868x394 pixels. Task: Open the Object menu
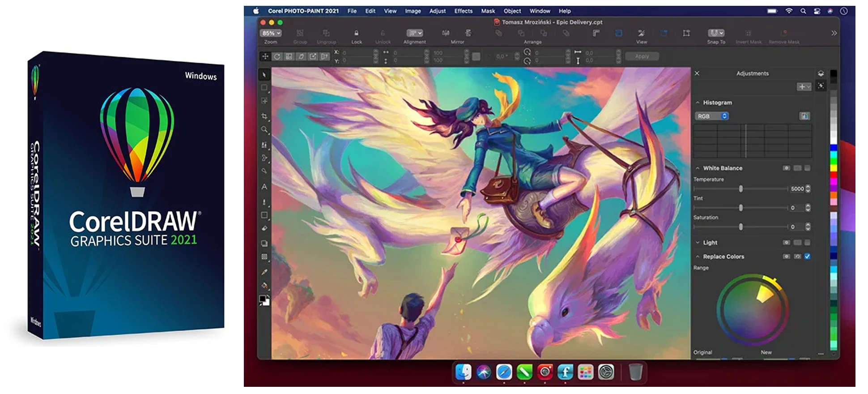pyautogui.click(x=512, y=11)
